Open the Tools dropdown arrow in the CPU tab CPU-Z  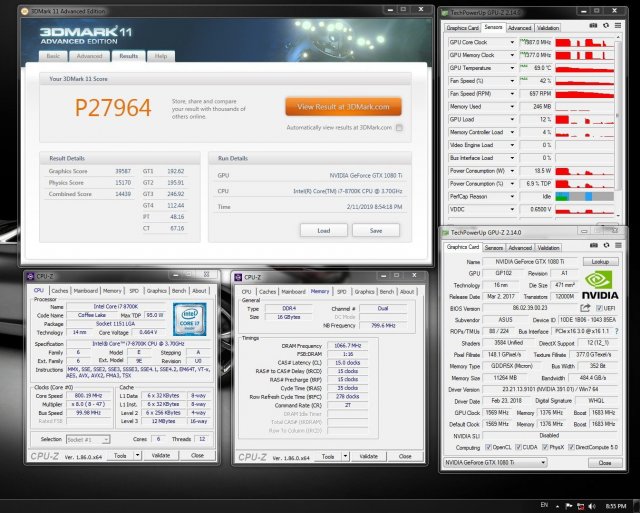[138, 455]
